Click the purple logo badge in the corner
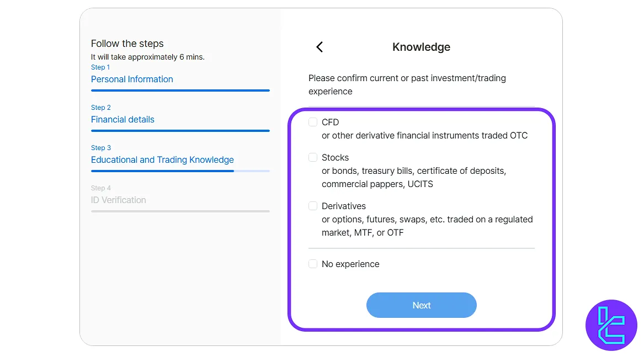The height and width of the screenshot is (357, 644). (x=611, y=325)
